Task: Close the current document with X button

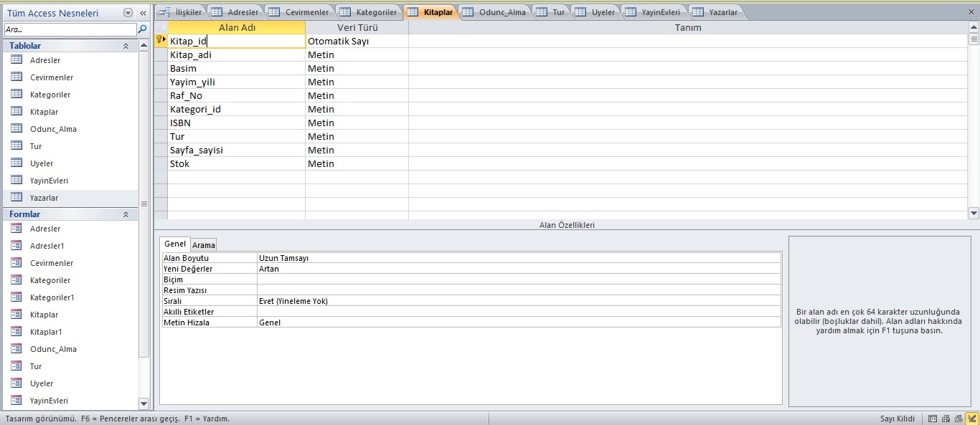Action: point(971,12)
